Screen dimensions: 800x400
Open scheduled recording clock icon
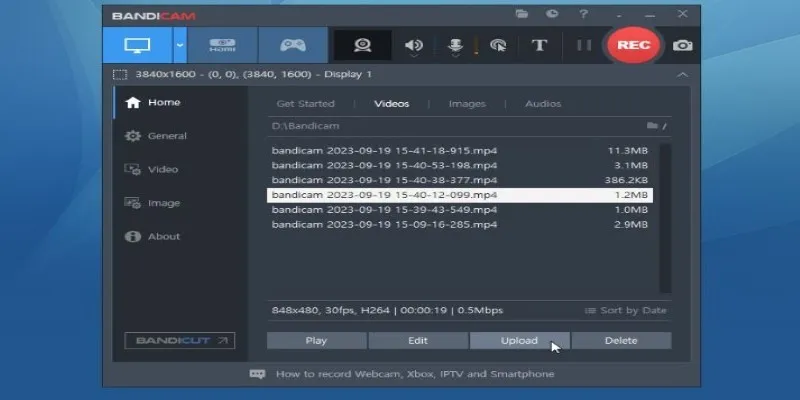click(x=552, y=14)
